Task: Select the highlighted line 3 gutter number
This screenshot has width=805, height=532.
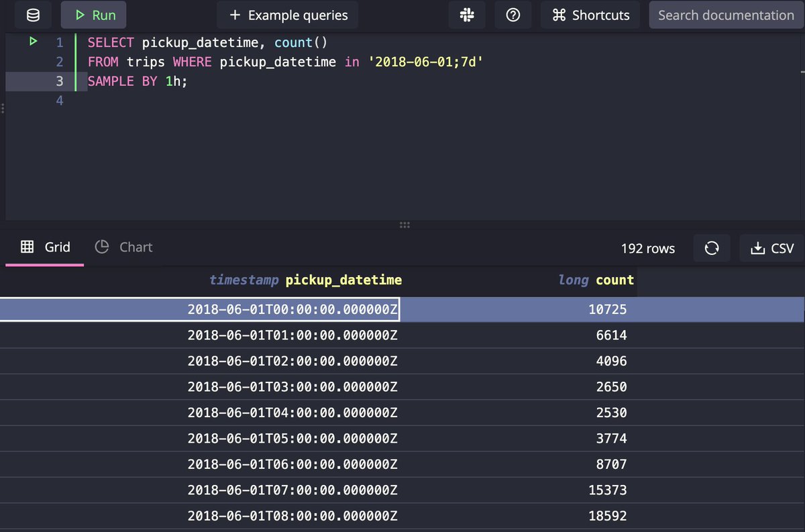Action: coord(59,81)
